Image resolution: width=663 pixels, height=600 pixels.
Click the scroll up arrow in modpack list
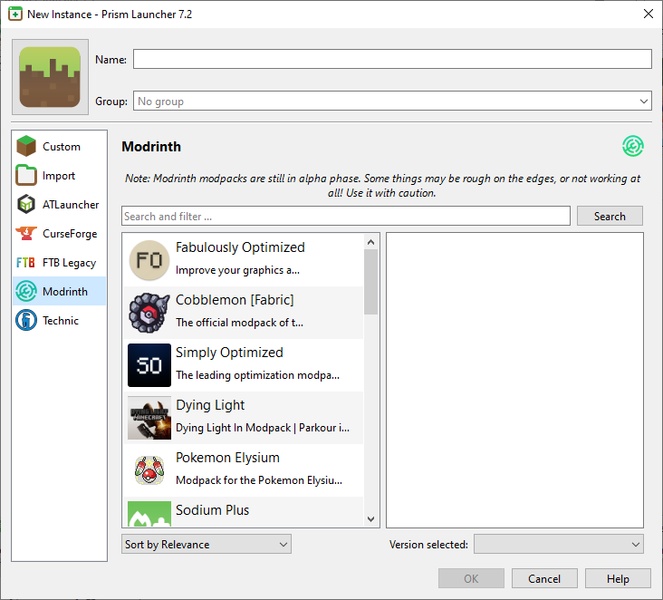coord(371,242)
